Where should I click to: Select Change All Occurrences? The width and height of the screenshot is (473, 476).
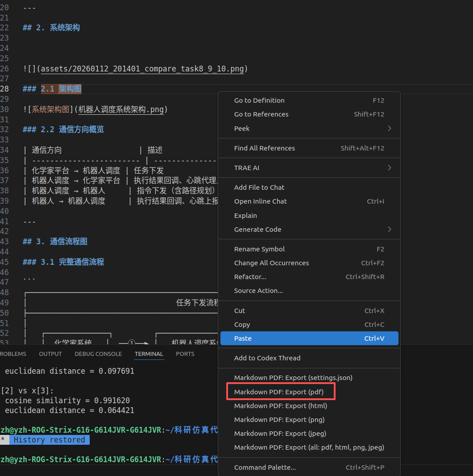309,263
